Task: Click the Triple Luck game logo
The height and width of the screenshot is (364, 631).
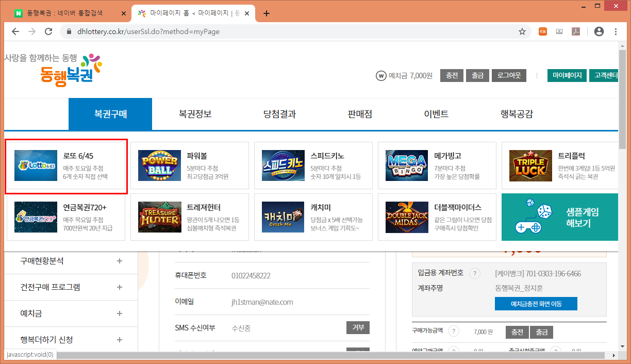Action: coord(530,166)
